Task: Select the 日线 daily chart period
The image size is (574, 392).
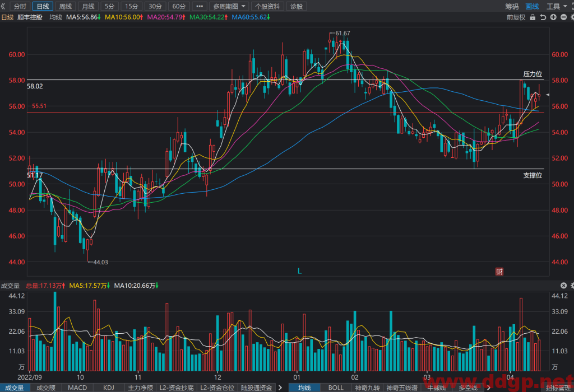Action: [43, 6]
